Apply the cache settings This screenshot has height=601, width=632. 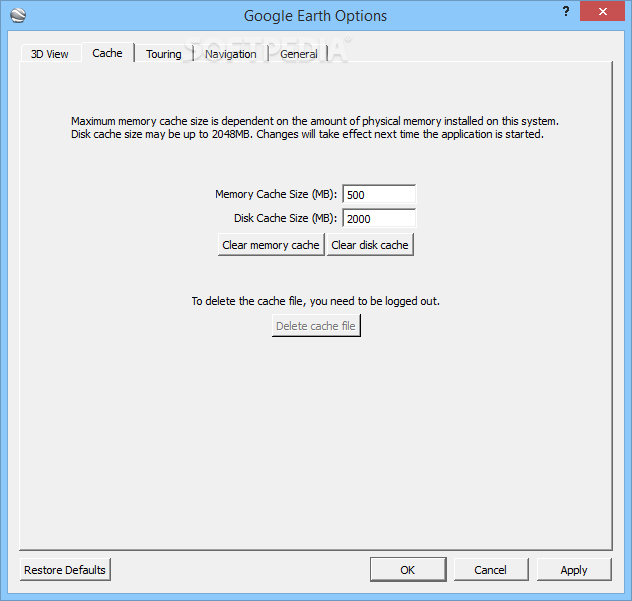pyautogui.click(x=574, y=570)
